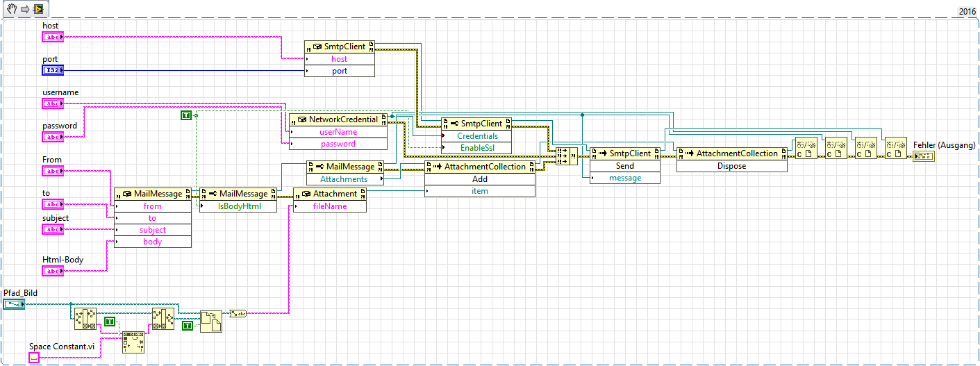Image resolution: width=980 pixels, height=366 pixels.
Task: Click the Add method row of AttachmentCollection
Action: [x=480, y=179]
